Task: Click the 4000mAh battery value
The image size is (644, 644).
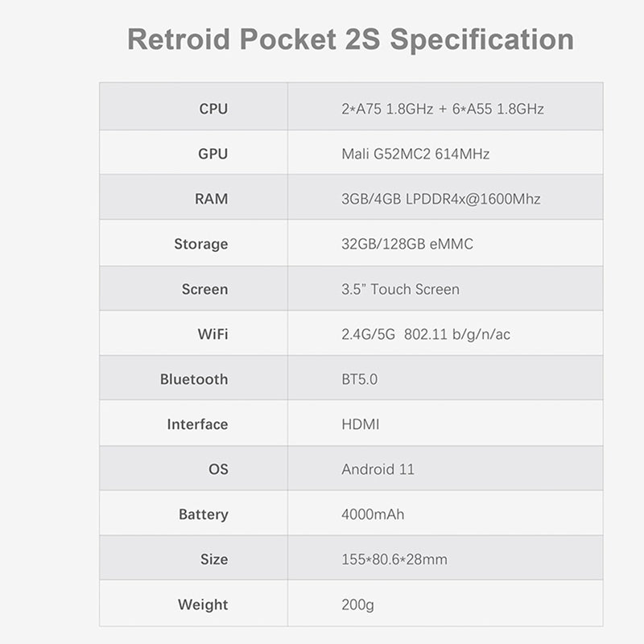Action: pos(373,514)
